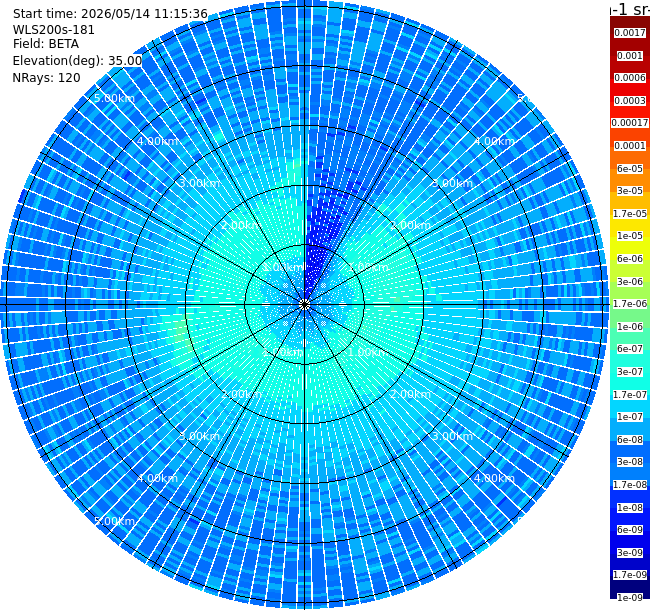Select the 1e-05 yellow colorbar level
Screen dimensions: 650x610
[630, 235]
